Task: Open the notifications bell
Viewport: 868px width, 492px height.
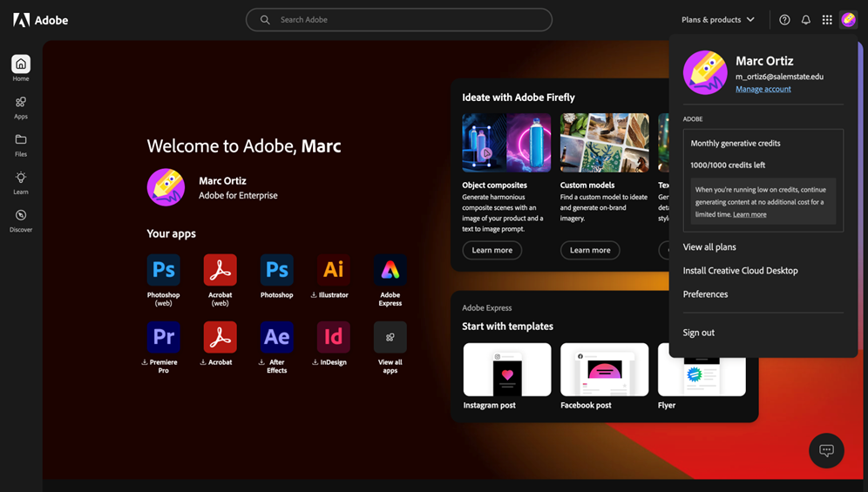Action: point(805,20)
